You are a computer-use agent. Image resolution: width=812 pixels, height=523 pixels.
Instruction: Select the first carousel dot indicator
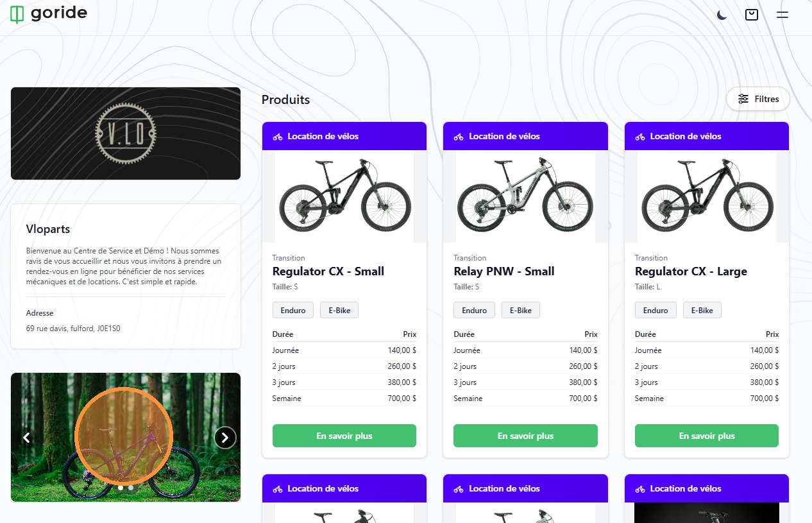click(x=121, y=488)
